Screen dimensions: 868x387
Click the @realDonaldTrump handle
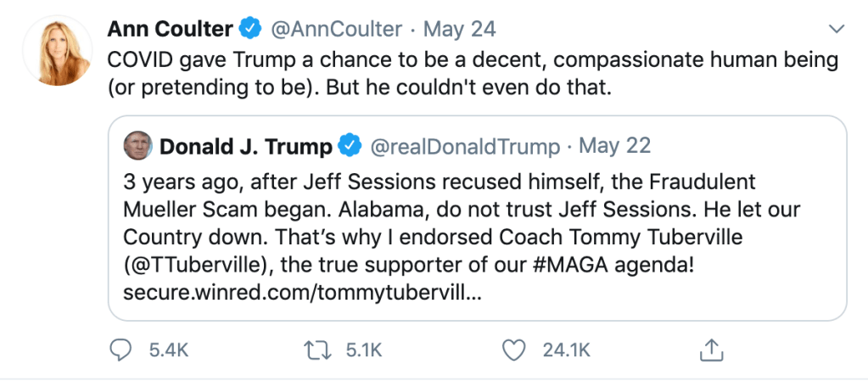tap(464, 146)
